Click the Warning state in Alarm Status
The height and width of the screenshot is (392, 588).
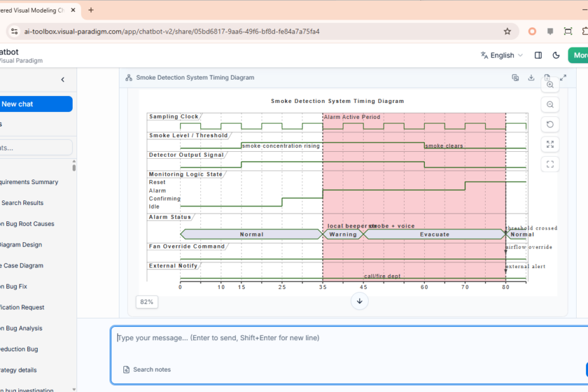click(x=343, y=235)
